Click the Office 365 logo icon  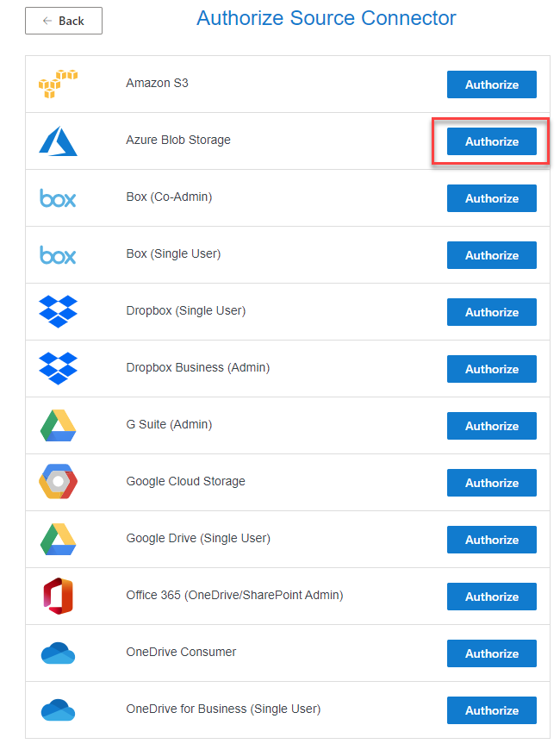[x=58, y=596]
